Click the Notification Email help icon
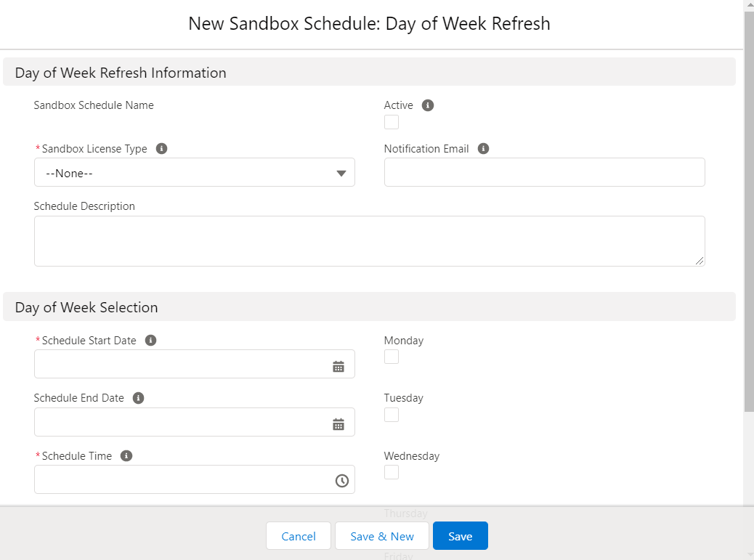Viewport: 754px width, 560px height. pyautogui.click(x=484, y=149)
